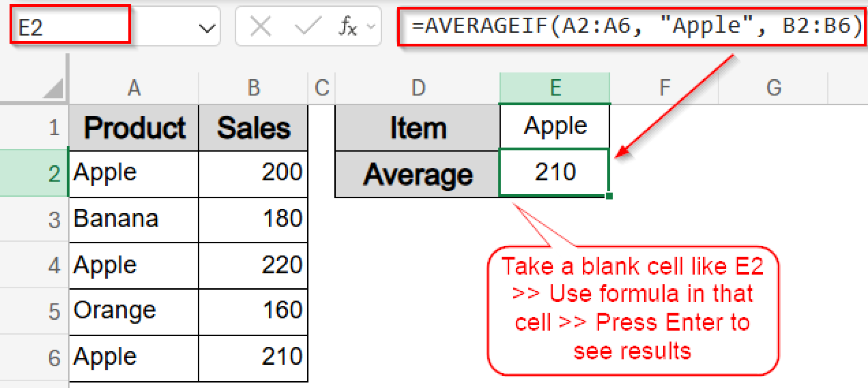Expand the fx function dropdown chevron
This screenshot has height=388, width=868.
pyautogui.click(x=370, y=26)
